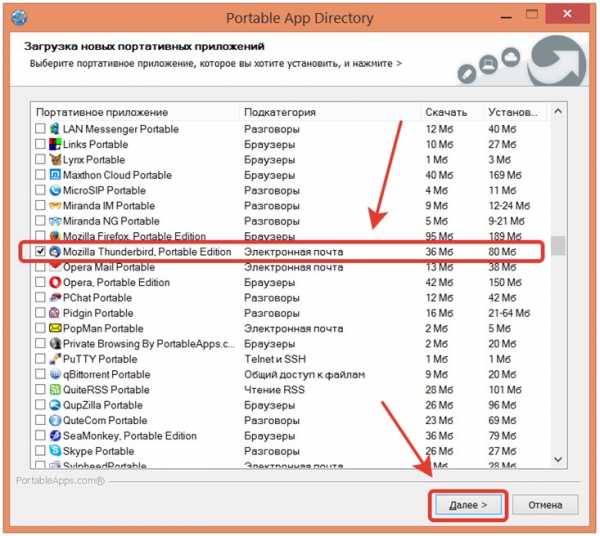Click the LAN Messenger Portable icon
Screen dimensions: 600x536
(x=55, y=129)
